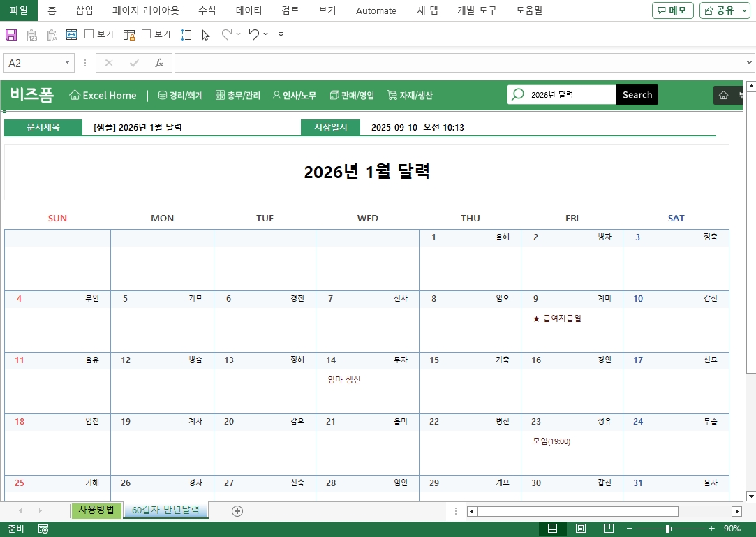Expand the Redo history dropdown
756x537 pixels.
coord(238,34)
